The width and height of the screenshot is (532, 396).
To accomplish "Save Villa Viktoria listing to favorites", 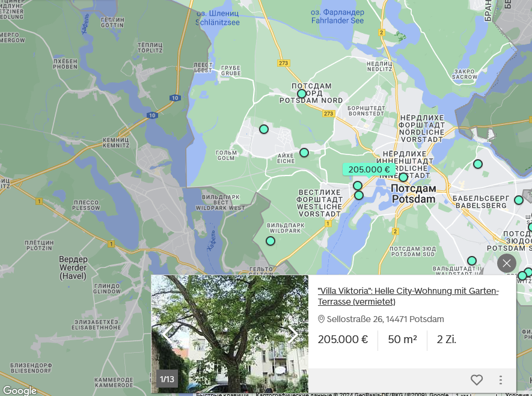I will point(476,380).
